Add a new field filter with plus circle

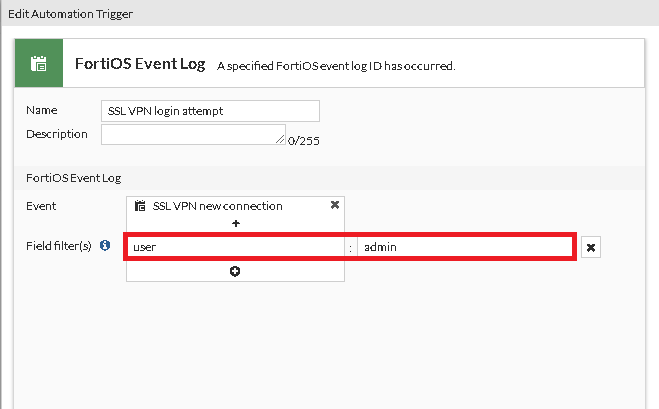[235, 272]
